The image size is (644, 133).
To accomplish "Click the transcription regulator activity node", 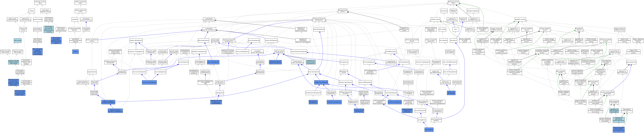I will [45, 11].
